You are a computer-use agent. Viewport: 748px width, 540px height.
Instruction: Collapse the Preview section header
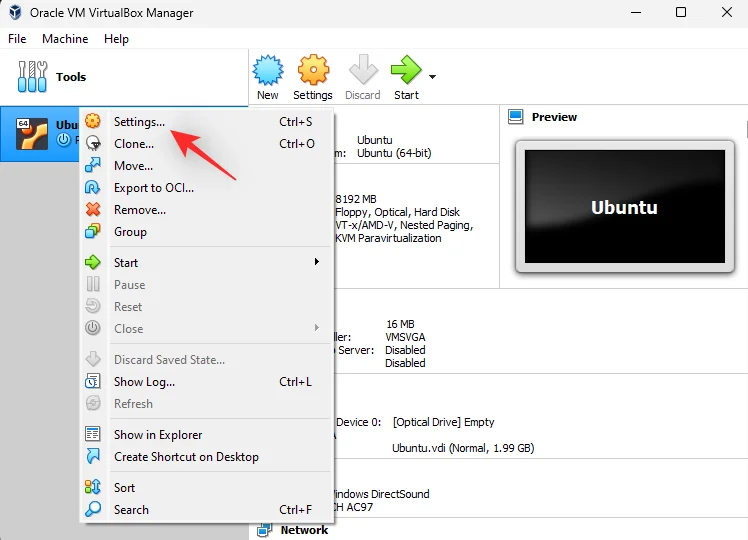click(x=554, y=117)
